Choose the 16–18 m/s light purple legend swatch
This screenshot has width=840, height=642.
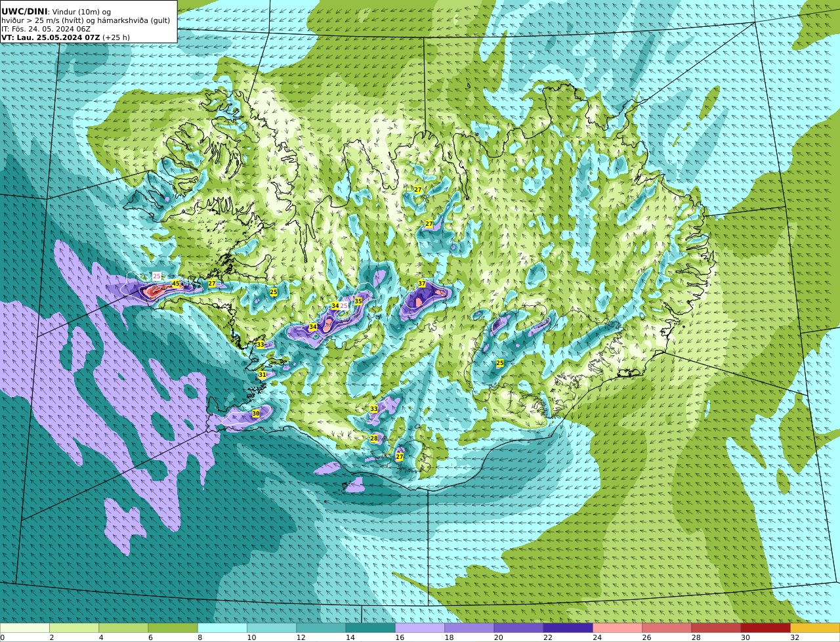[420, 628]
